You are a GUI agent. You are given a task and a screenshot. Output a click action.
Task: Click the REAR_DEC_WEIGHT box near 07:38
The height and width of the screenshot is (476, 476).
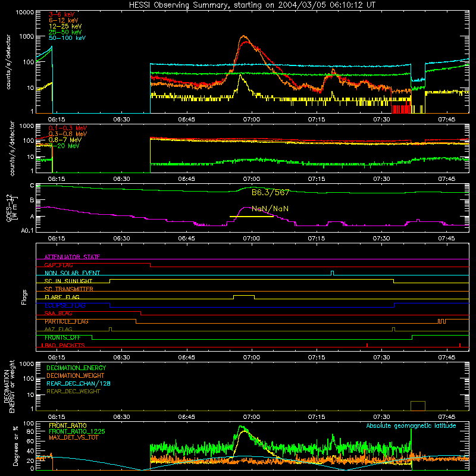(418, 406)
